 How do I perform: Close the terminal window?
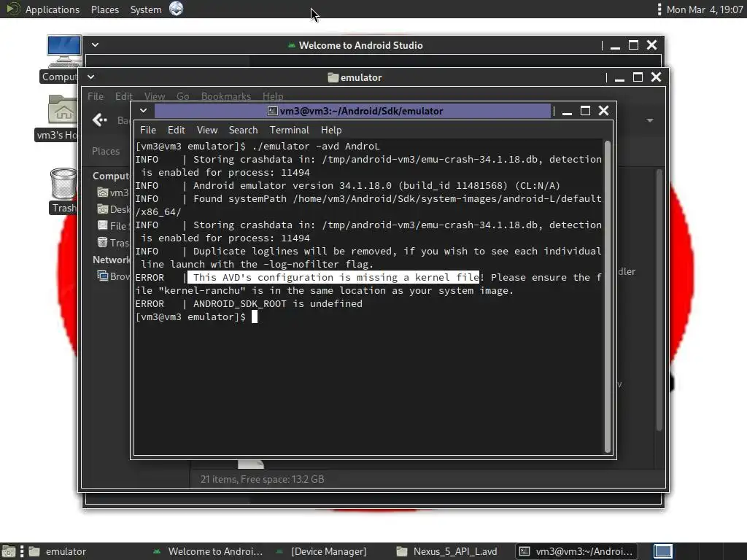tap(603, 111)
